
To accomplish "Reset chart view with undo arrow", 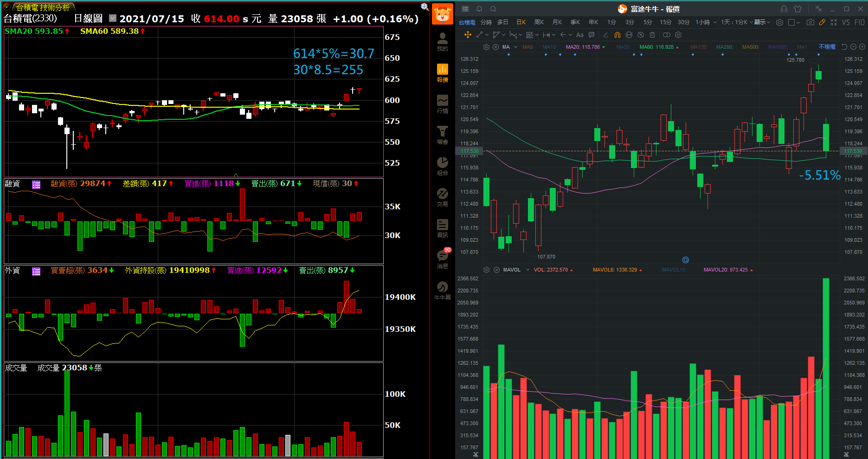I will (x=844, y=47).
